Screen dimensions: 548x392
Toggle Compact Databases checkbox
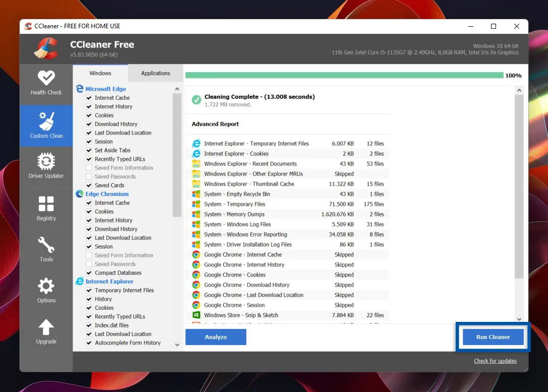click(89, 273)
